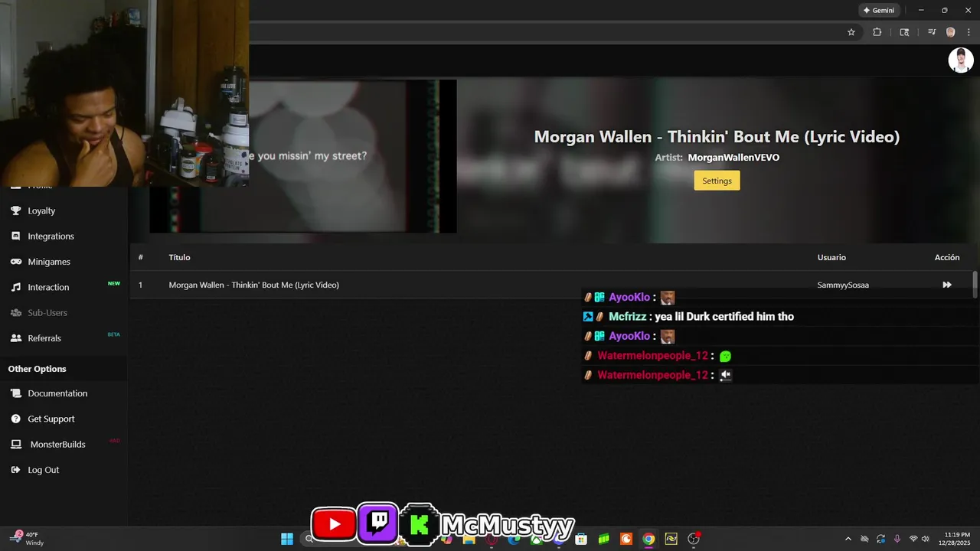980x551 pixels.
Task: Open Chrome media controls icon
Action: click(932, 32)
